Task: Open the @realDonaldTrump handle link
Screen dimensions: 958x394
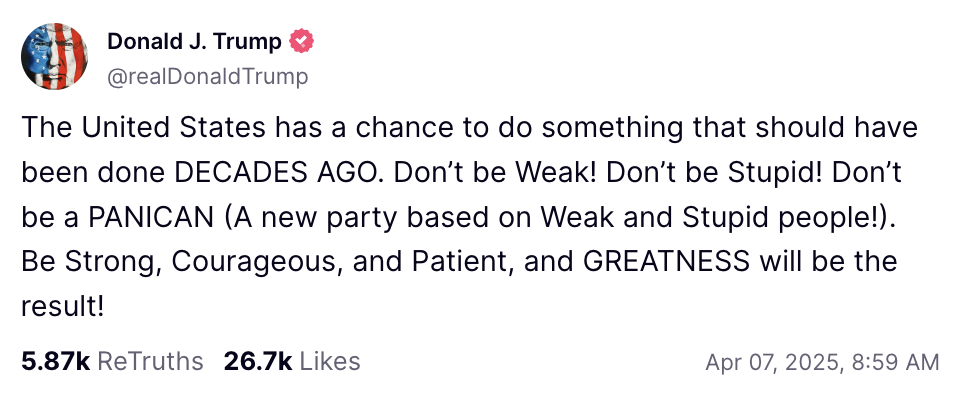Action: point(208,77)
